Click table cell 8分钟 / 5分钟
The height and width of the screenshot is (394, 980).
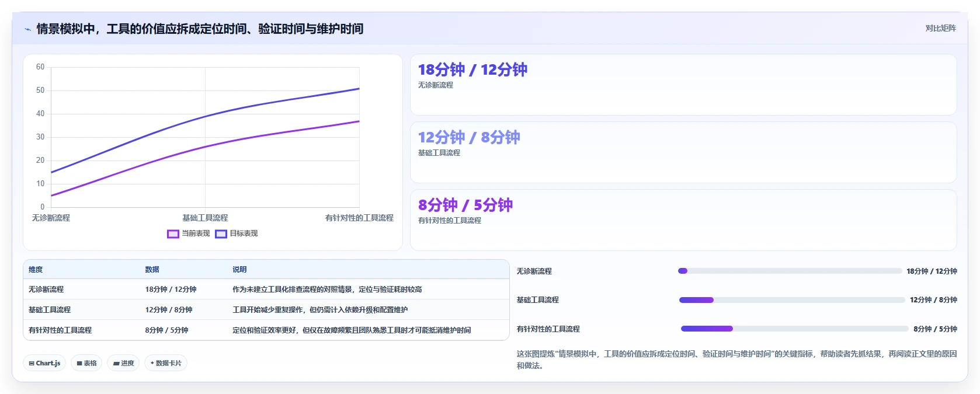166,330
